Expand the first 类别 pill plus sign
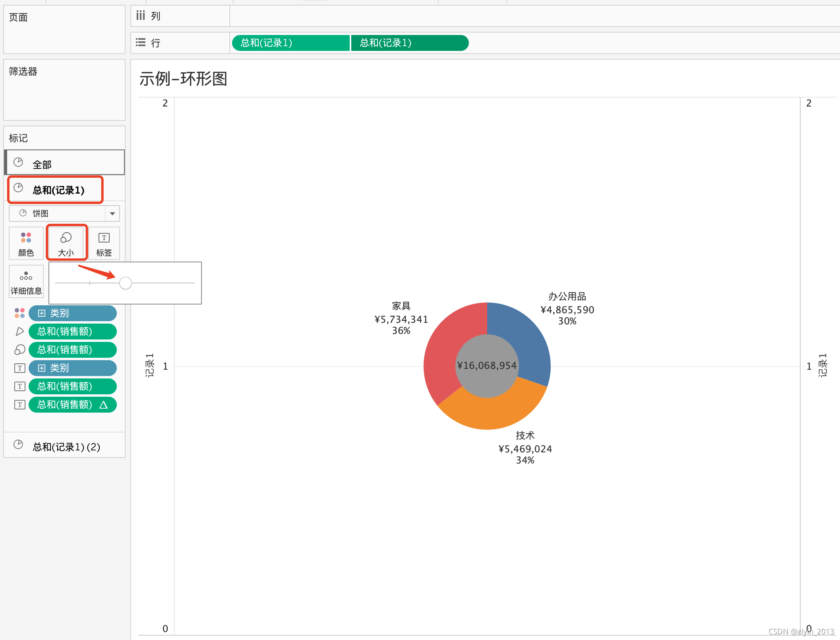Screen dimensions: 840x640 [x=42, y=313]
